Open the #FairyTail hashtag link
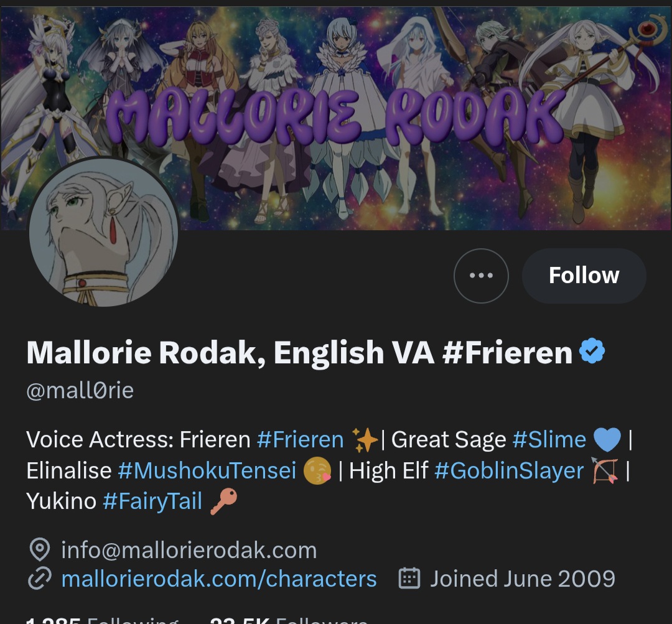Image resolution: width=672 pixels, height=624 pixels. pyautogui.click(x=152, y=501)
